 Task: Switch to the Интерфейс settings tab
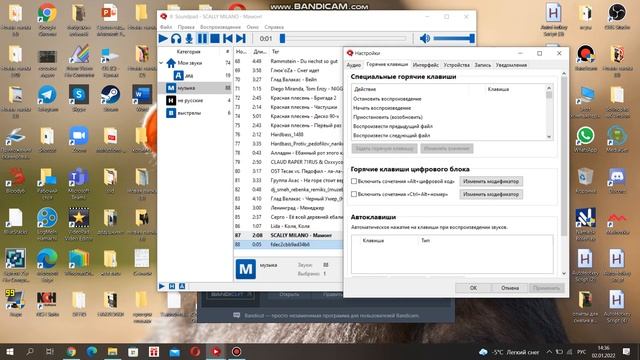[425, 65]
